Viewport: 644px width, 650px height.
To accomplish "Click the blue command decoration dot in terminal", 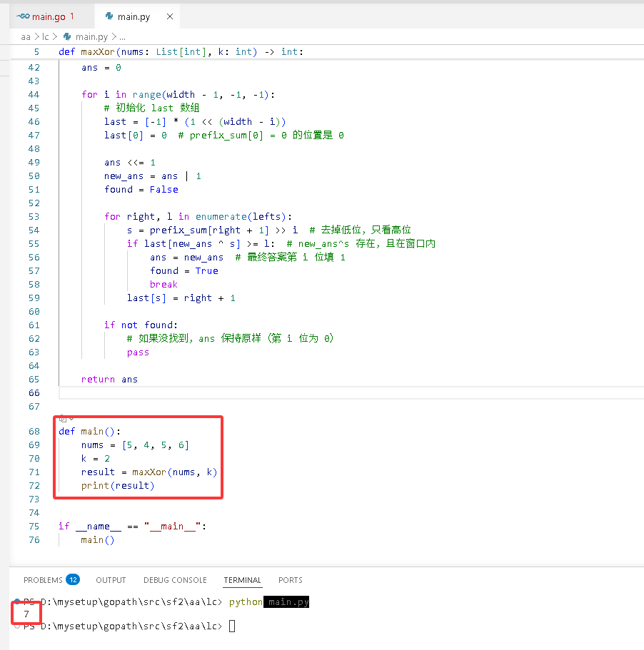I will point(16,601).
